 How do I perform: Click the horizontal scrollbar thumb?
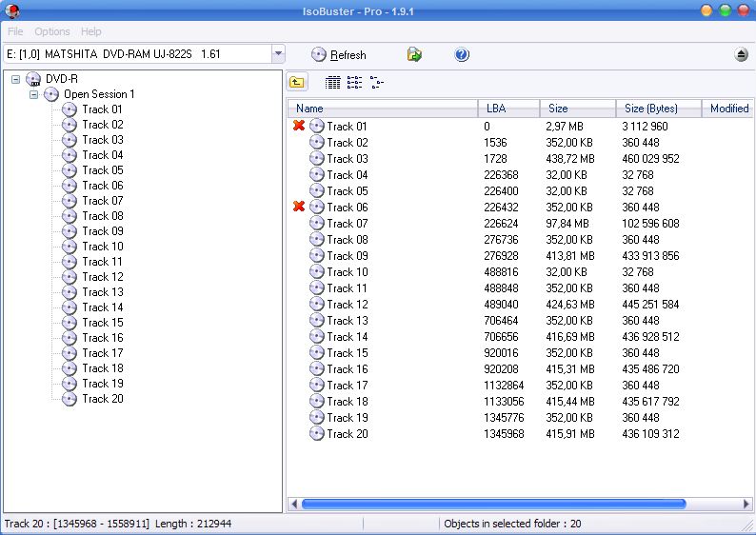point(494,505)
